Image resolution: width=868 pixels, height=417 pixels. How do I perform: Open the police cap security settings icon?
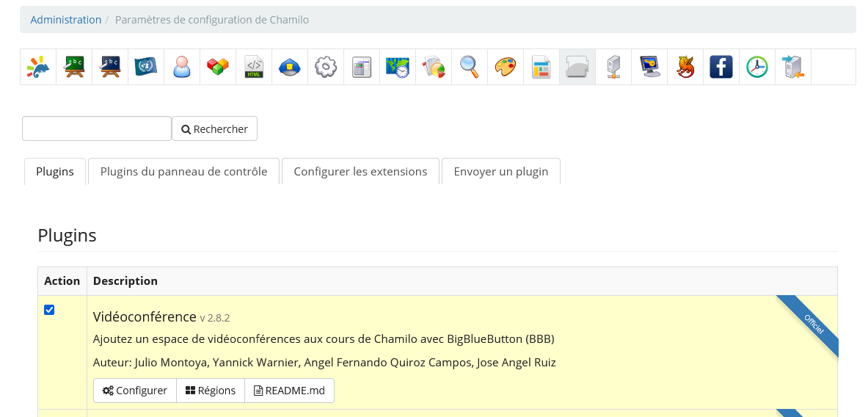point(290,67)
